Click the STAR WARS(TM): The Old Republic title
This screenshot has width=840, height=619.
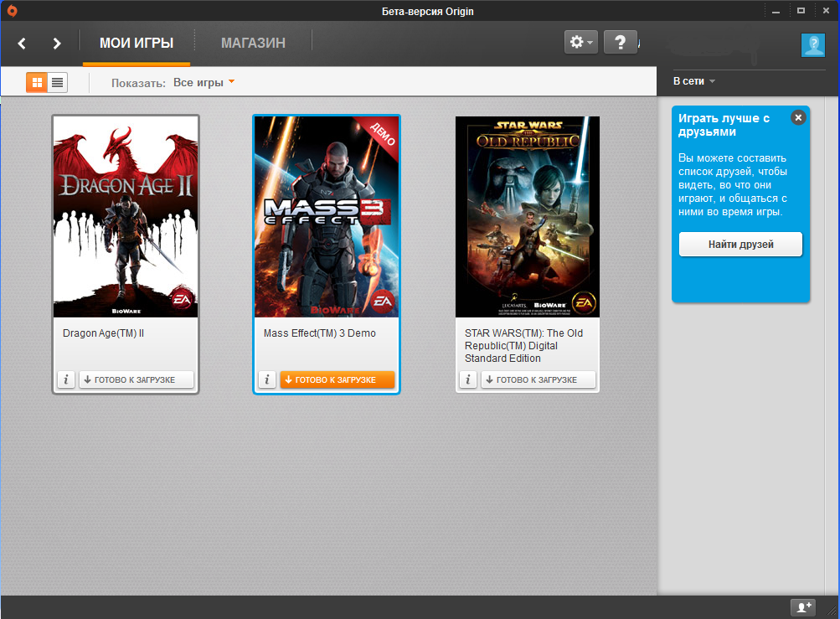pyautogui.click(x=524, y=346)
